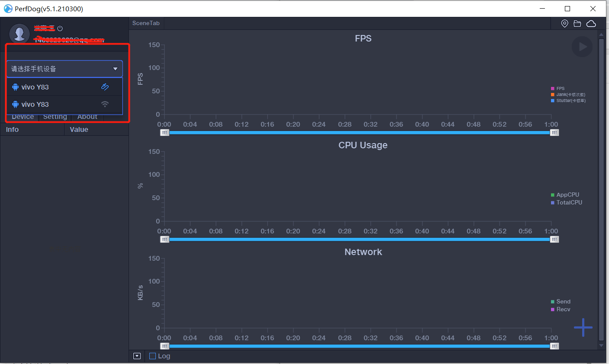Click right handle of FPS time slider
Image resolution: width=609 pixels, height=364 pixels.
coord(554,133)
